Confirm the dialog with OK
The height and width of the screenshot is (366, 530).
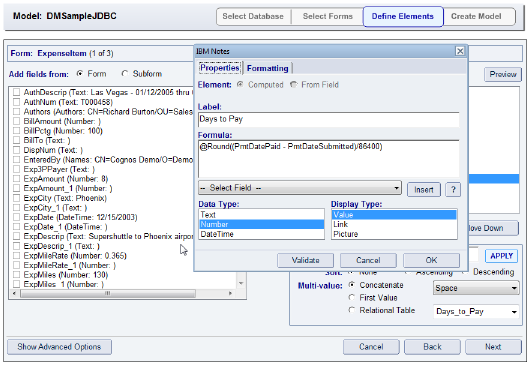coord(431,260)
